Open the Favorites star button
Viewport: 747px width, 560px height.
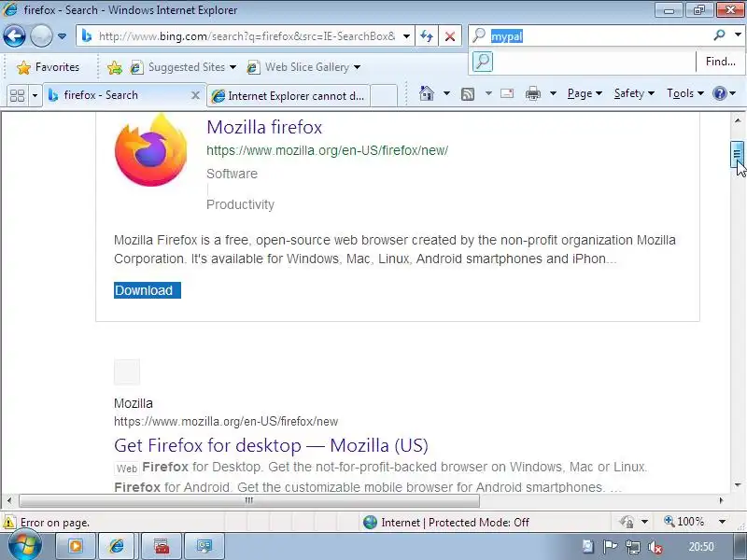pyautogui.click(x=48, y=67)
